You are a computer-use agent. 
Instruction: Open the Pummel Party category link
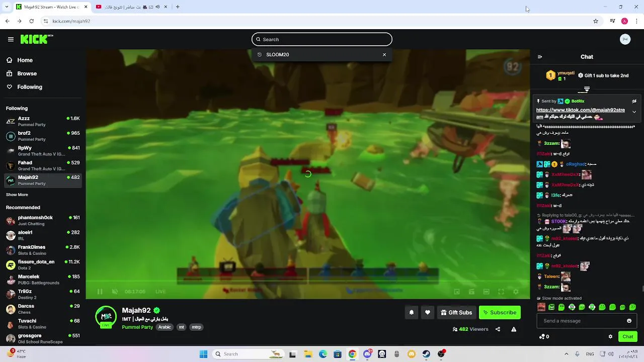137,327
